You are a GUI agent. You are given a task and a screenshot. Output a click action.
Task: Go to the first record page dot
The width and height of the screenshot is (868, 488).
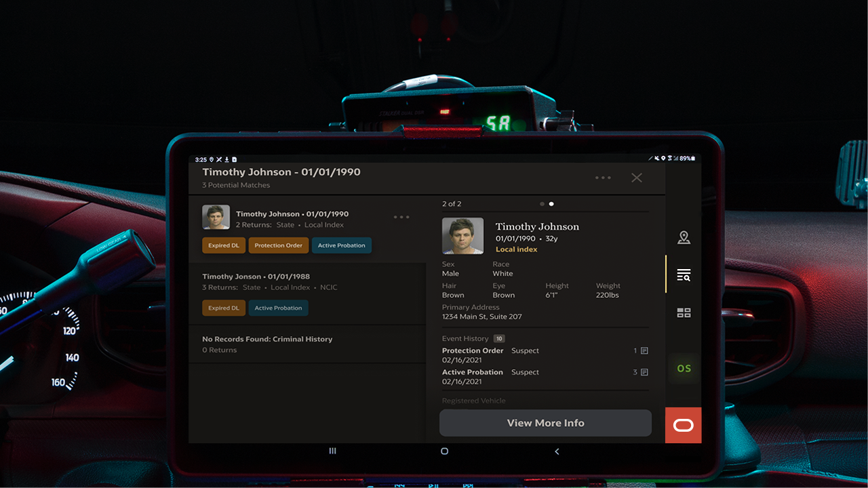(542, 203)
